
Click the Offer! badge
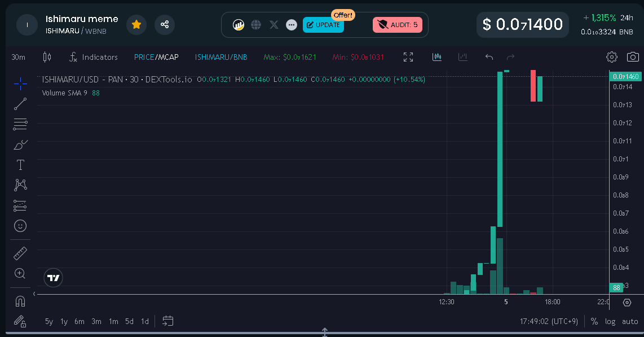343,15
